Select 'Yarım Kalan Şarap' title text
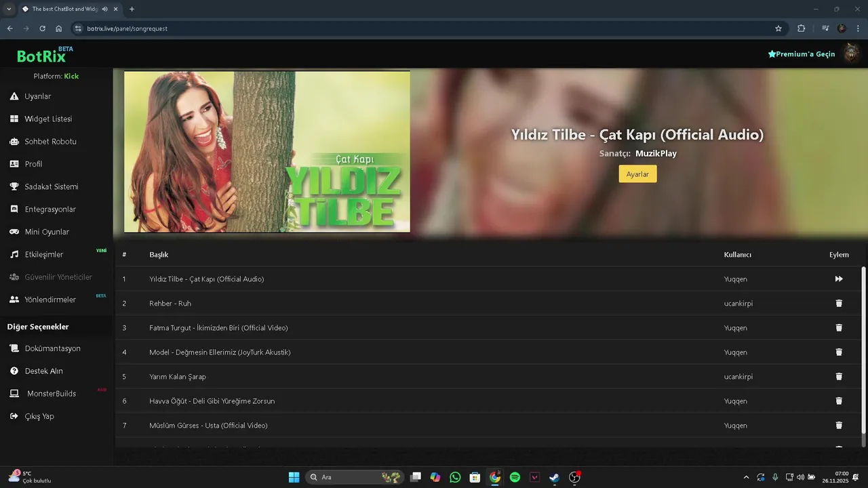The height and width of the screenshot is (488, 868). point(178,377)
